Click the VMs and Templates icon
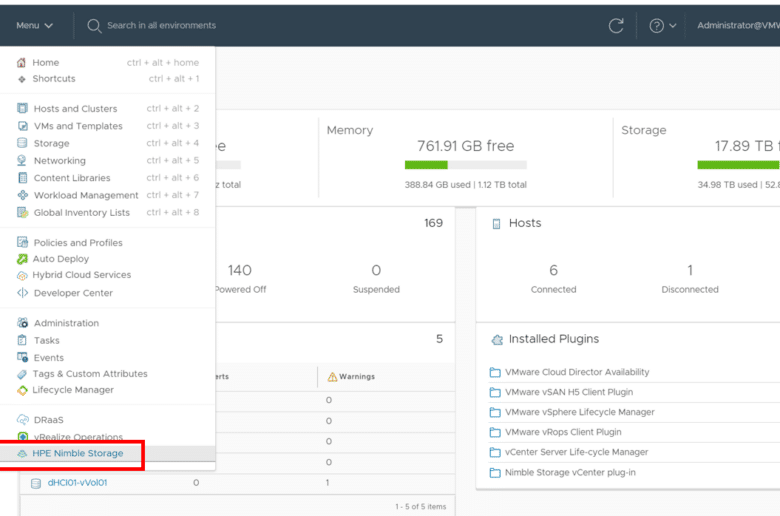The height and width of the screenshot is (516, 780). click(22, 126)
